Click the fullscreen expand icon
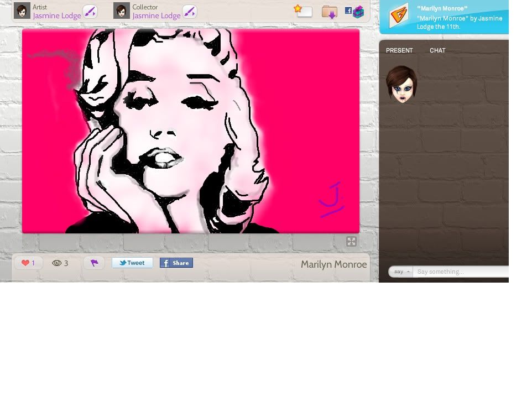This screenshot has width=532, height=396. click(x=351, y=242)
